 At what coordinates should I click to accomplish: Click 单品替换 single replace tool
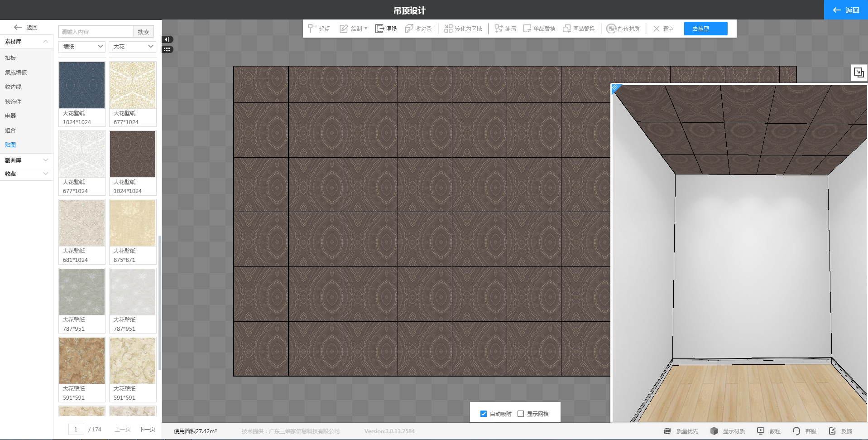pyautogui.click(x=539, y=29)
